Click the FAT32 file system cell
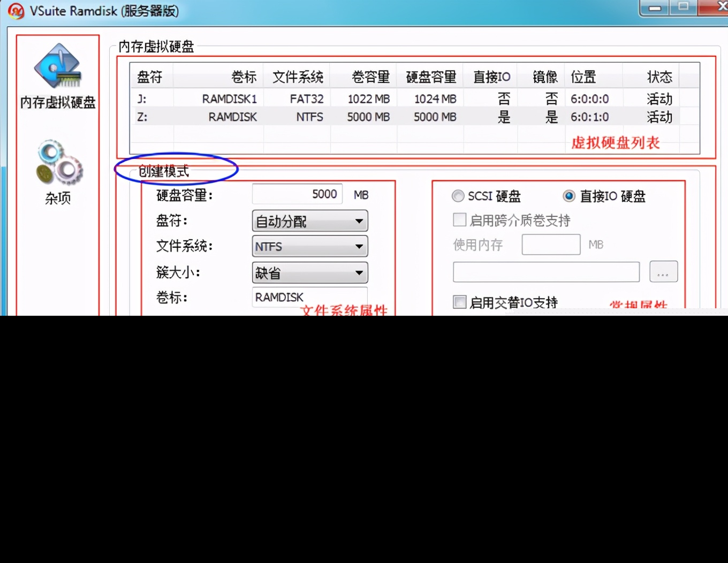Screen dimensions: 728x563 click(307, 99)
